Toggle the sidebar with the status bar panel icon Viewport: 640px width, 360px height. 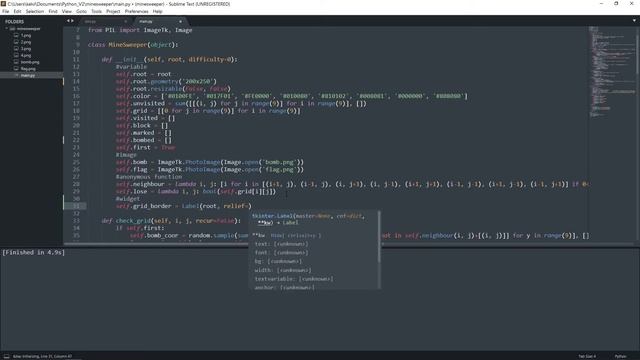tap(6, 356)
